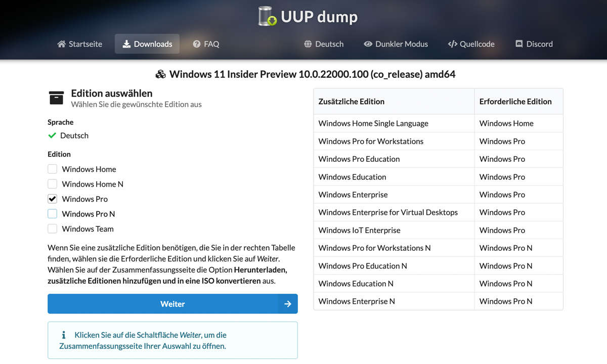Click the Weiter button

(x=172, y=304)
